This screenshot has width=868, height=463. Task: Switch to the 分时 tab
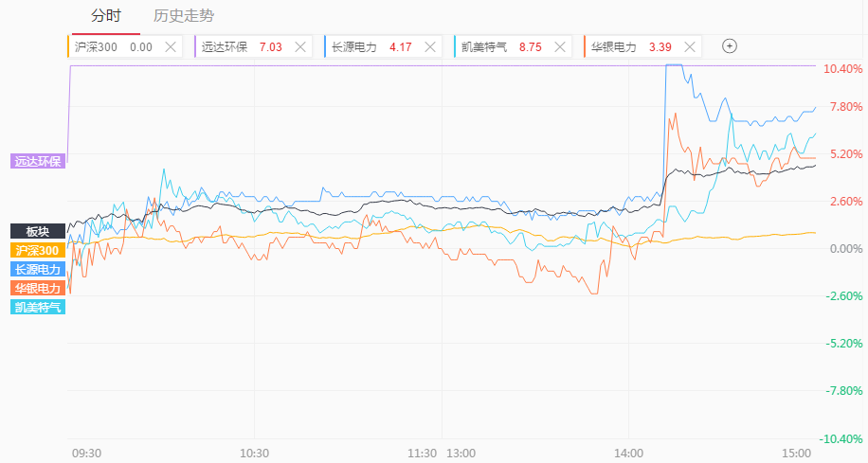pyautogui.click(x=106, y=16)
